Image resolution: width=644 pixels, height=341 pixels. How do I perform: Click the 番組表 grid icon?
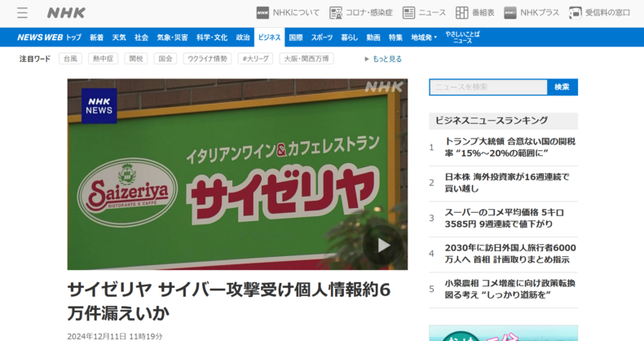tap(462, 13)
